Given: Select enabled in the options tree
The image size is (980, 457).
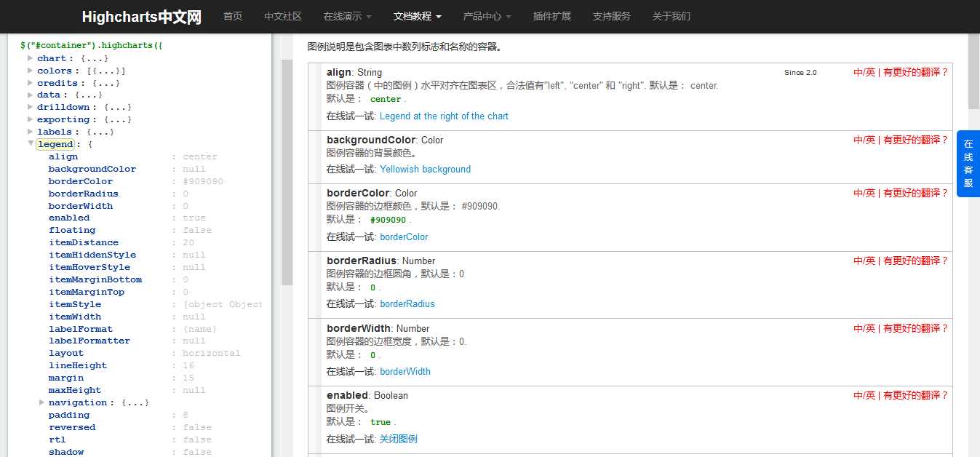Looking at the screenshot, I should coord(69,218).
